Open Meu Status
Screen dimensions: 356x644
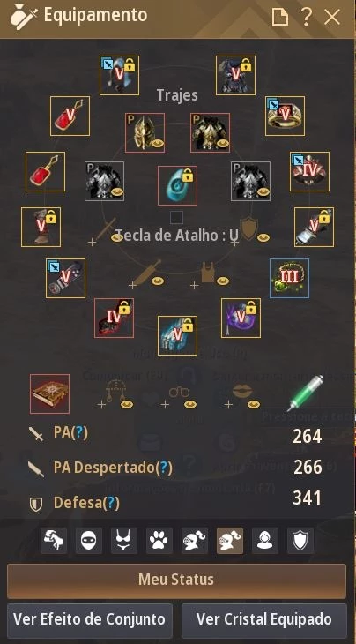[x=176, y=580]
